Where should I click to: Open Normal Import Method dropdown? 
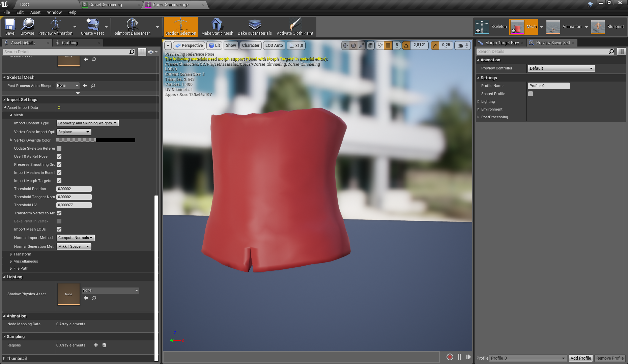pos(76,238)
